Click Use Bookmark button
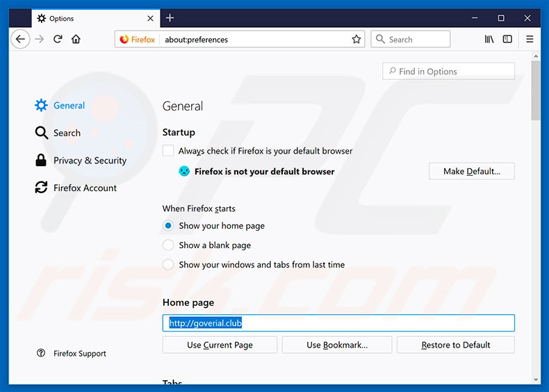Screen dimensions: 549x392 [337, 345]
